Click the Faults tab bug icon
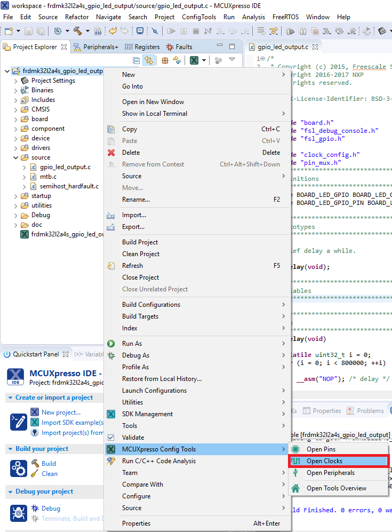Viewport: 392px width, 532px height. click(x=170, y=47)
